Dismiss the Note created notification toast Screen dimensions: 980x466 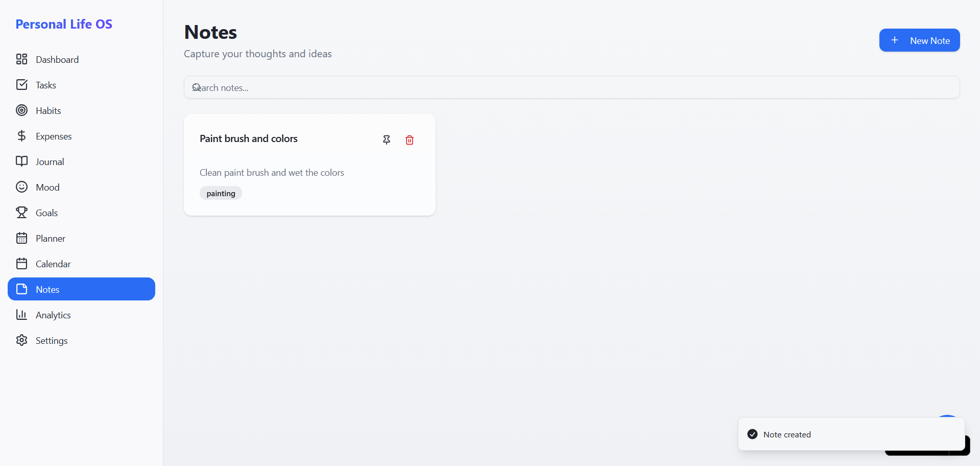pos(851,434)
